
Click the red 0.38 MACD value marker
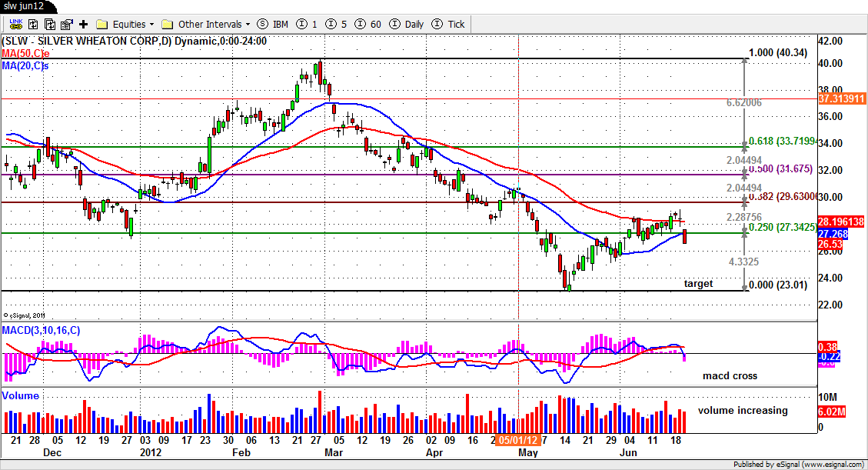[x=827, y=347]
